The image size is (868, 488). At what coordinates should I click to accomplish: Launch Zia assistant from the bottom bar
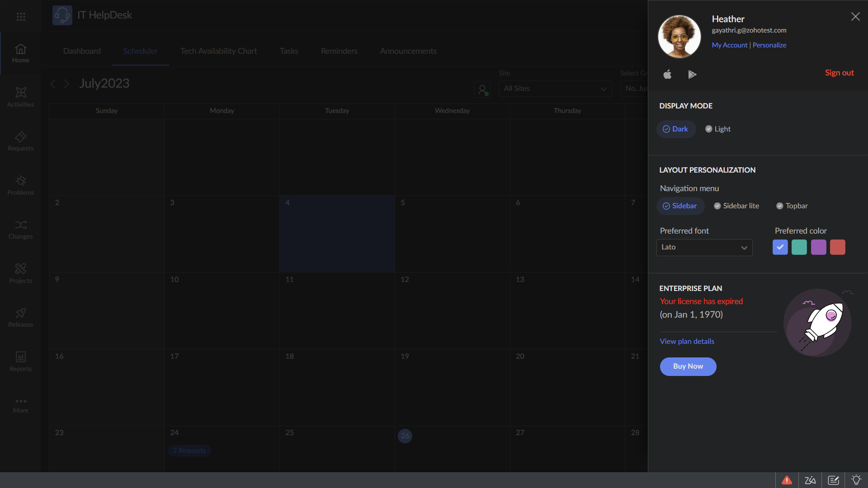[811, 480]
